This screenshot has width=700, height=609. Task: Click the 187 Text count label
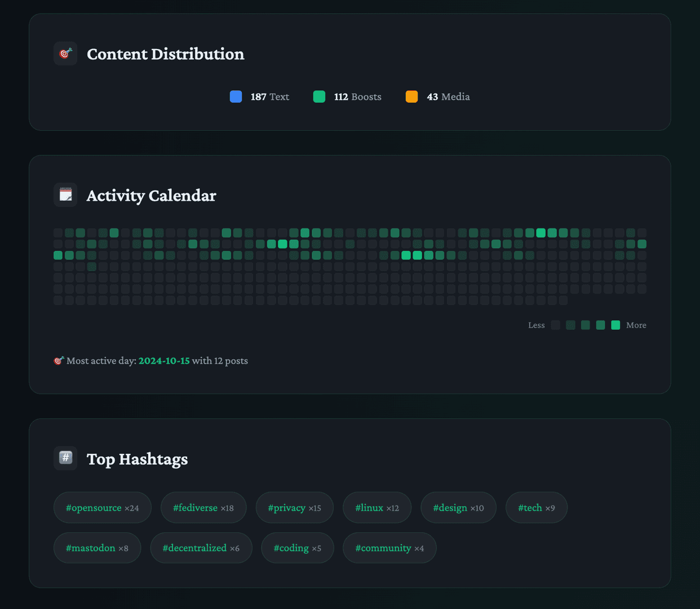270,96
